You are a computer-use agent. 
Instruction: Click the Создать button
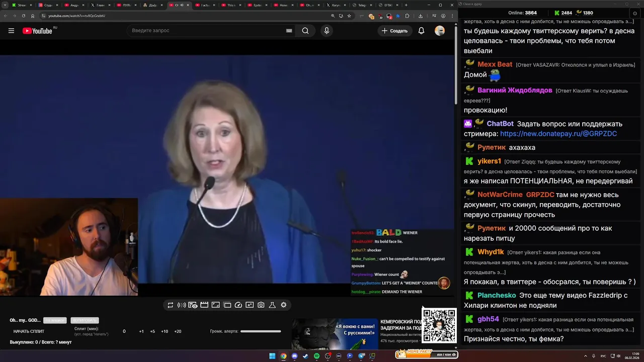click(x=395, y=31)
